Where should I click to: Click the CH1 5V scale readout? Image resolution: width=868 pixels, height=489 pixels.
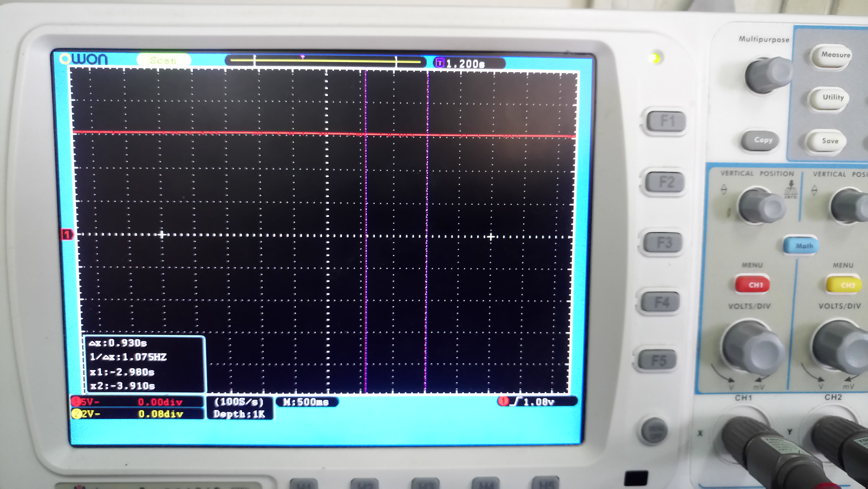(86, 402)
